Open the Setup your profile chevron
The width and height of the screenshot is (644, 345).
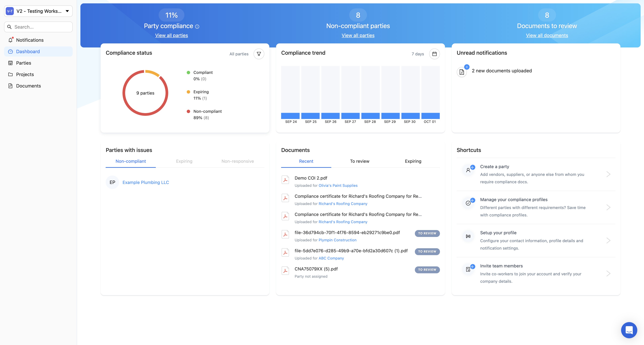point(608,240)
